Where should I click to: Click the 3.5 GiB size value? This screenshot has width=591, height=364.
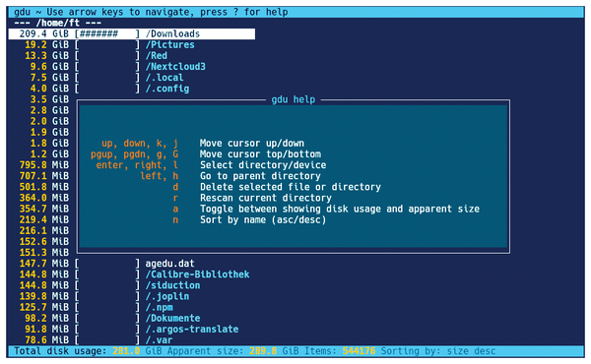(x=50, y=99)
